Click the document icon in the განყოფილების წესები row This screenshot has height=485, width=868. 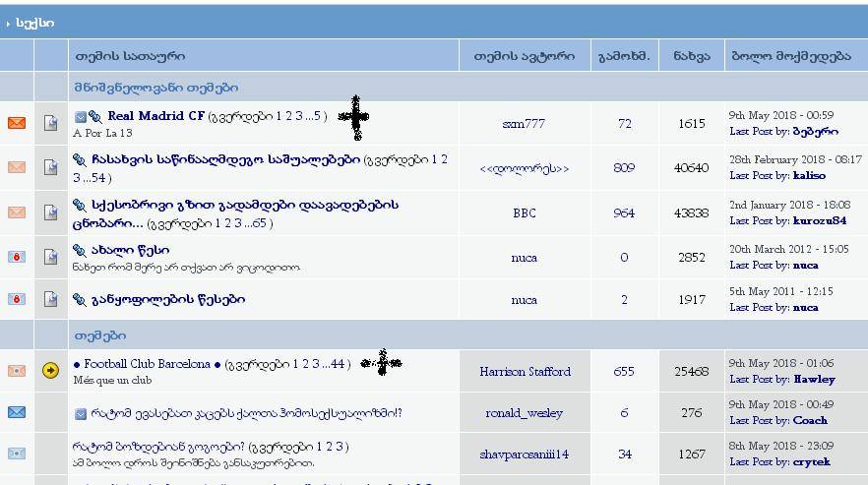click(51, 299)
